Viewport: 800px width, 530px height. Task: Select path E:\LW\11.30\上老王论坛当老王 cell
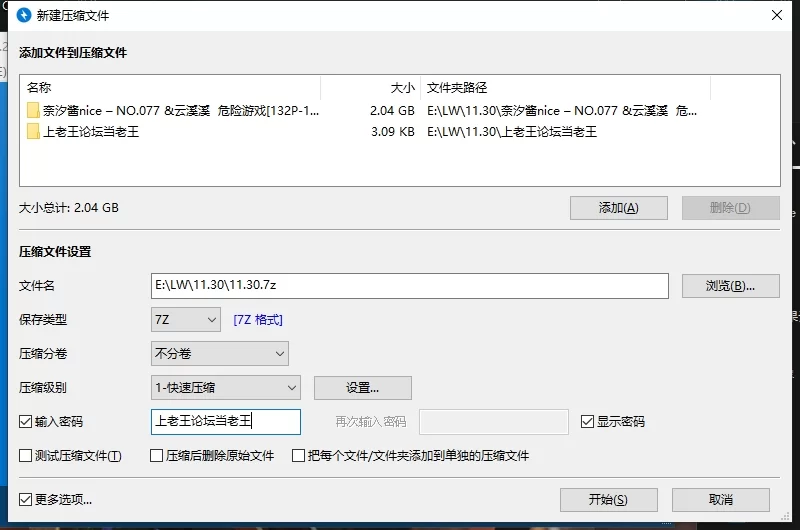pyautogui.click(x=512, y=132)
